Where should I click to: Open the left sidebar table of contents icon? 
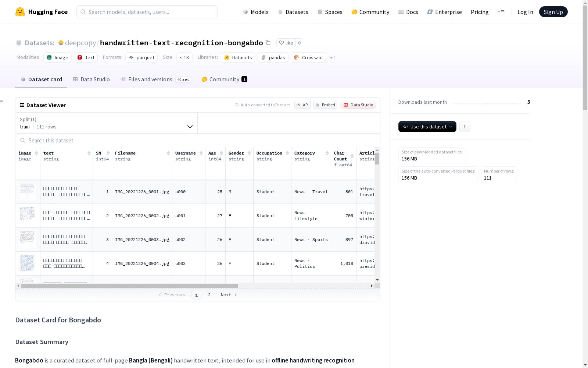pos(2,102)
